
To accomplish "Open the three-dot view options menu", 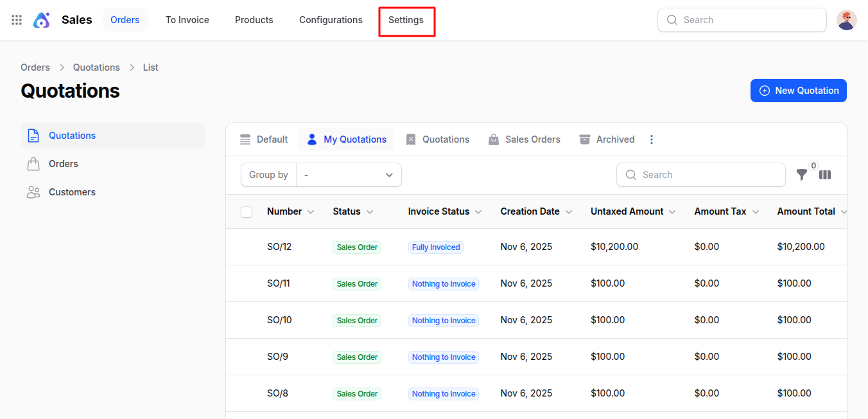I will click(652, 139).
